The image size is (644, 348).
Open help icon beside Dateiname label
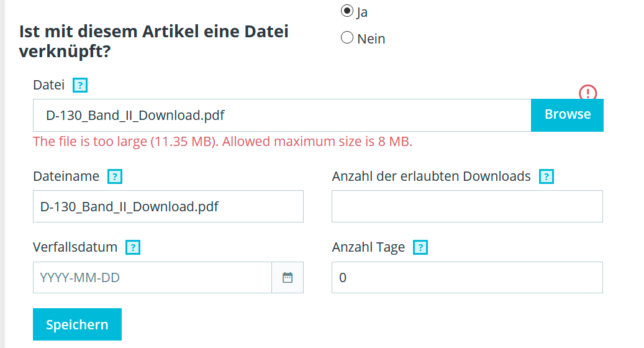pyautogui.click(x=115, y=176)
